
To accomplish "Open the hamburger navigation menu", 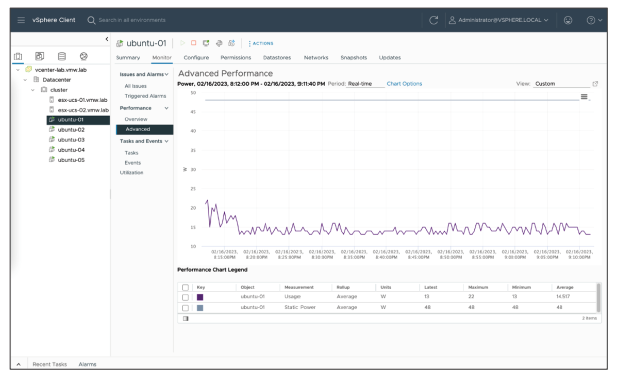I will coord(21,20).
